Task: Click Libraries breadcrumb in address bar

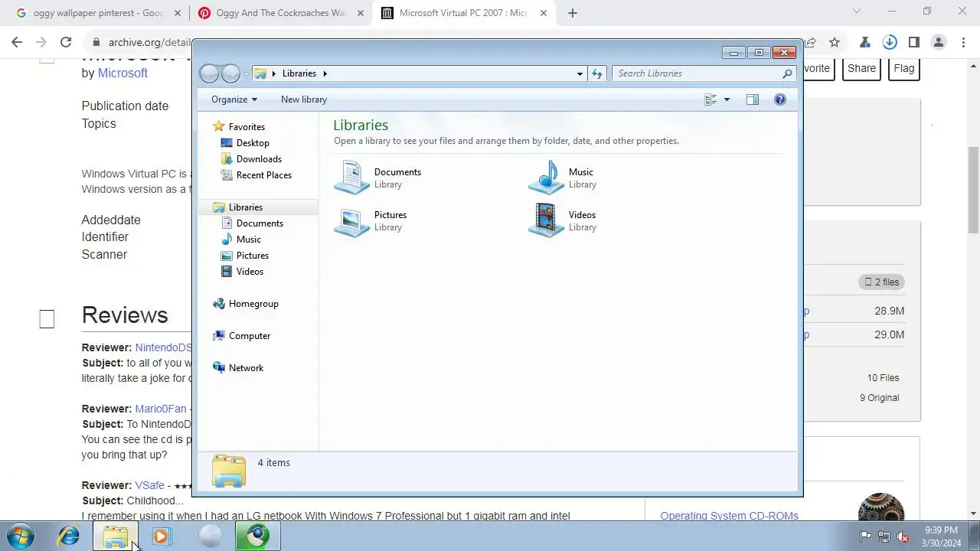Action: click(299, 73)
